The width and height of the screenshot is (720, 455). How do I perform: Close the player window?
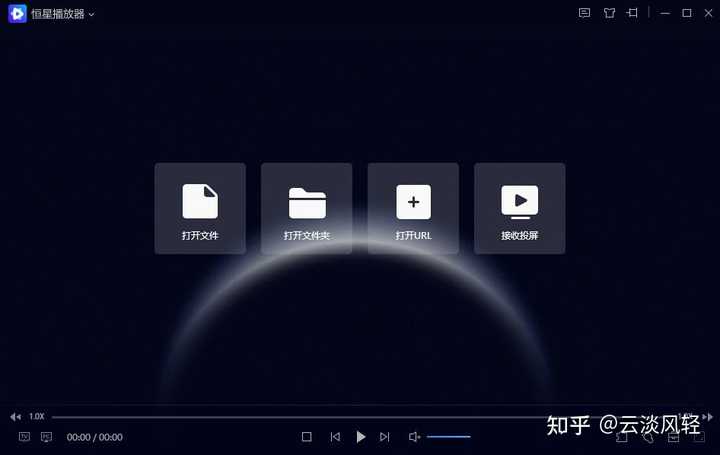click(709, 13)
